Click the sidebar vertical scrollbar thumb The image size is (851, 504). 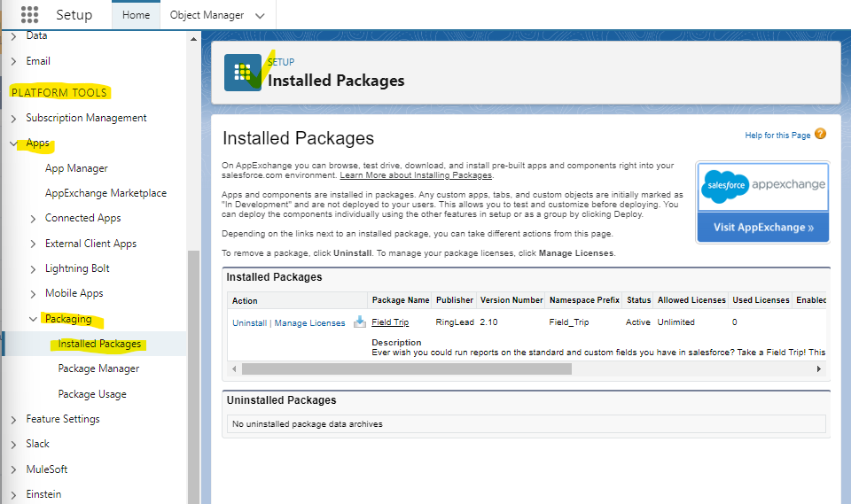pos(194,377)
